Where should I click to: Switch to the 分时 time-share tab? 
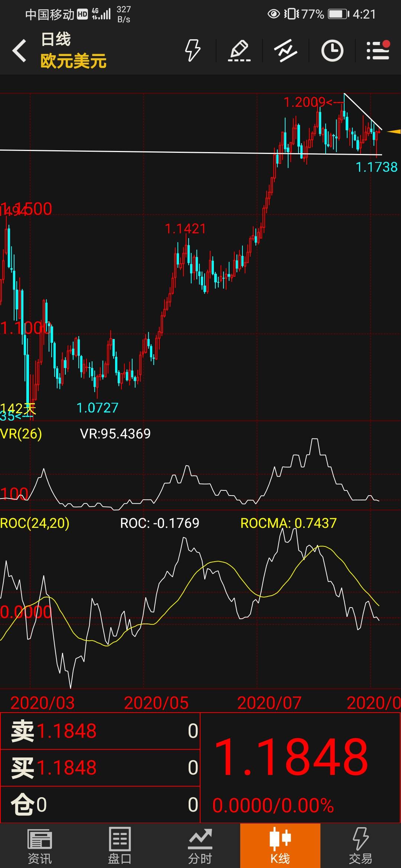pyautogui.click(x=200, y=845)
